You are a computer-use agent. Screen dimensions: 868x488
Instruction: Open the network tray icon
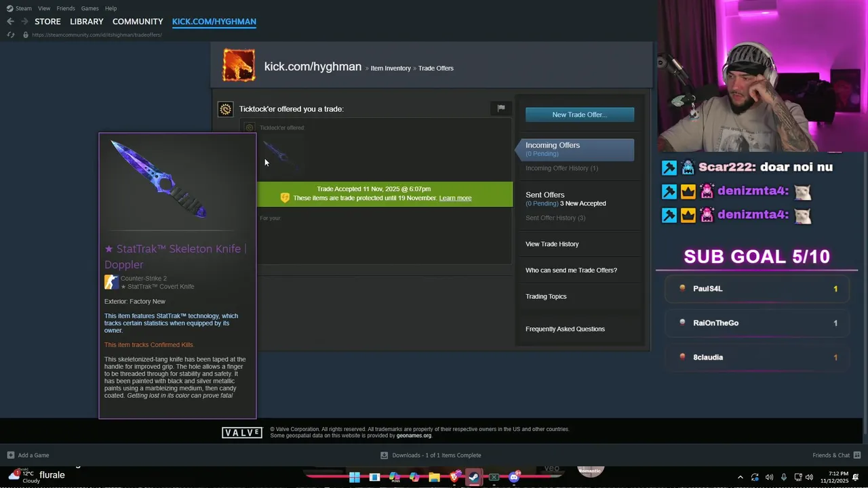[798, 477]
